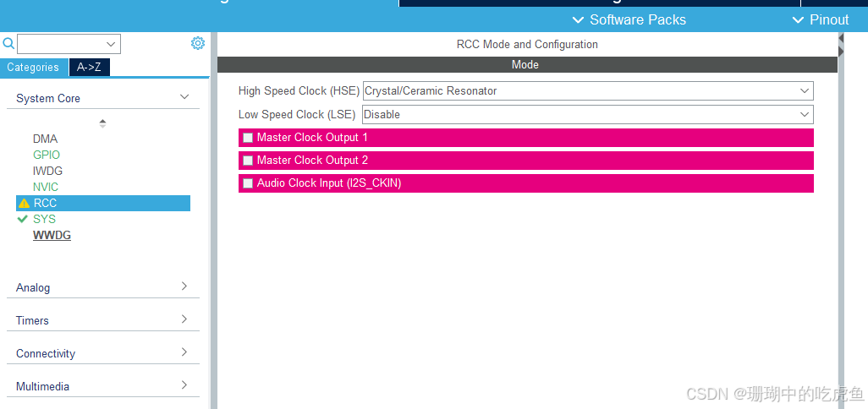The height and width of the screenshot is (409, 868).
Task: Click the Mode section header bar
Action: click(527, 65)
